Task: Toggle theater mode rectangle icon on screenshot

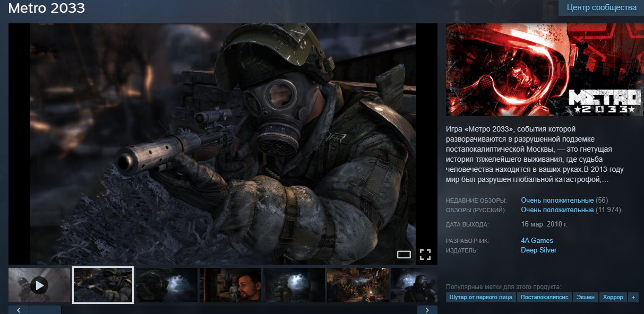Action: click(x=404, y=255)
